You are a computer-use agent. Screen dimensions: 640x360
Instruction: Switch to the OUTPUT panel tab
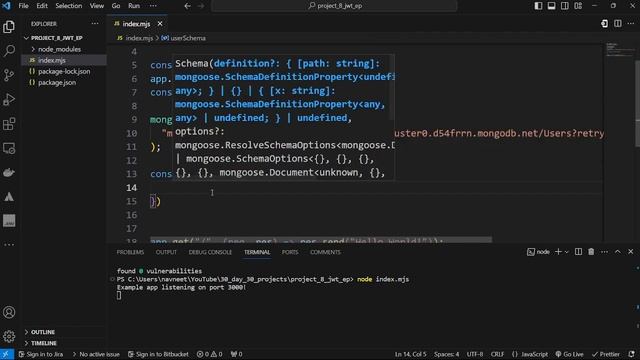pyautogui.click(x=166, y=252)
